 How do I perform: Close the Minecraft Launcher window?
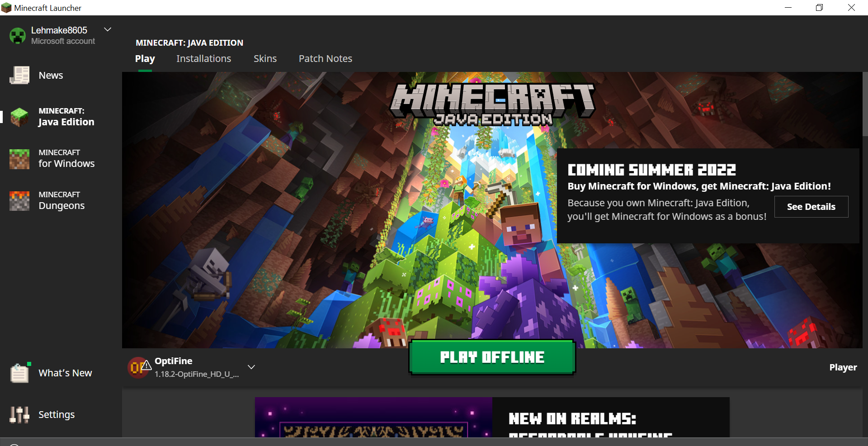tap(851, 8)
